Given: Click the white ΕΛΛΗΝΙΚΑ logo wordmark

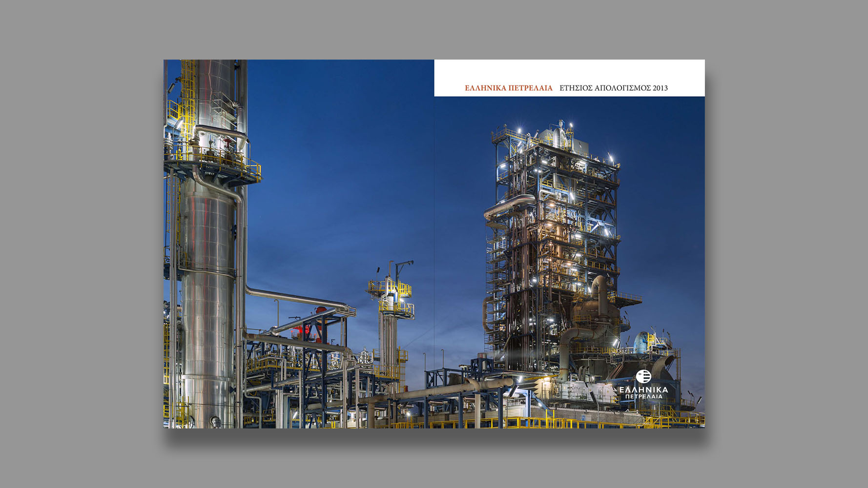Looking at the screenshot, I should (643, 389).
